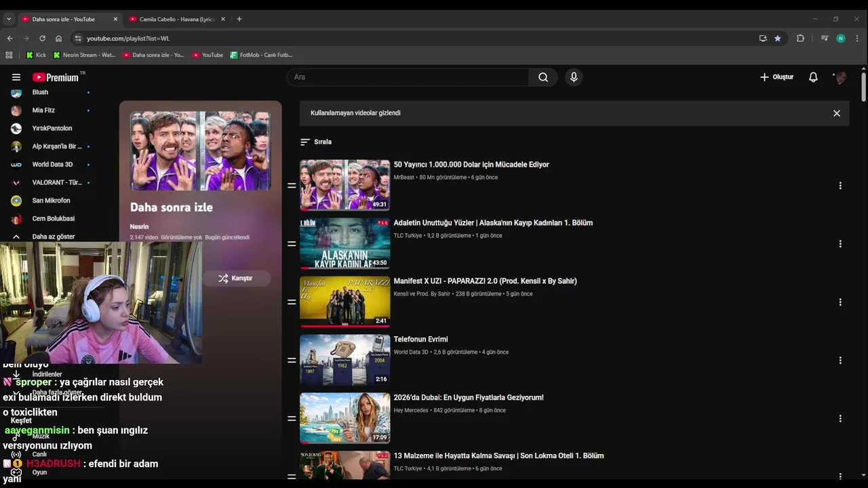Click the Karıştır shuffle button
The image size is (868, 488).
click(236, 278)
